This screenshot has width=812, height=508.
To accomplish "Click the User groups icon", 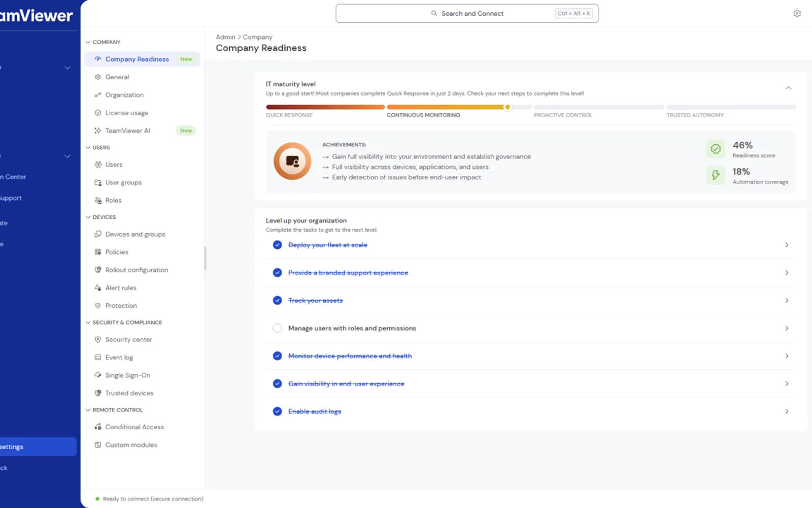I will pos(98,182).
